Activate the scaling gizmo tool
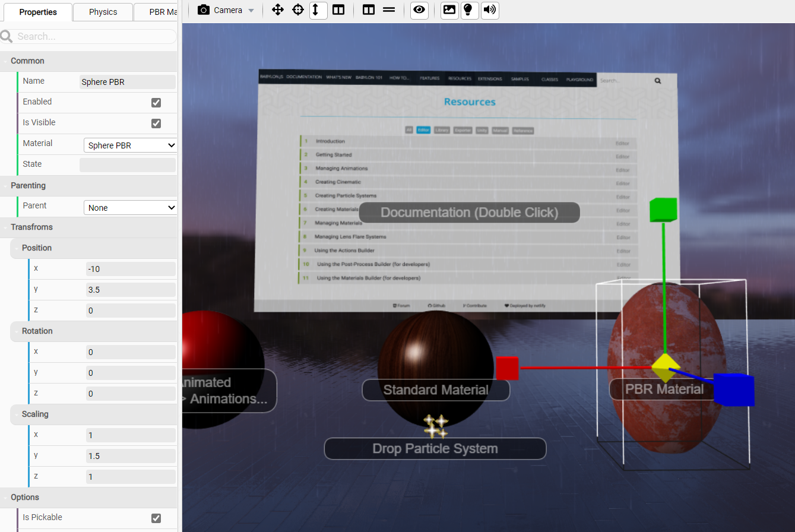Viewport: 795px width, 532px height. point(318,10)
